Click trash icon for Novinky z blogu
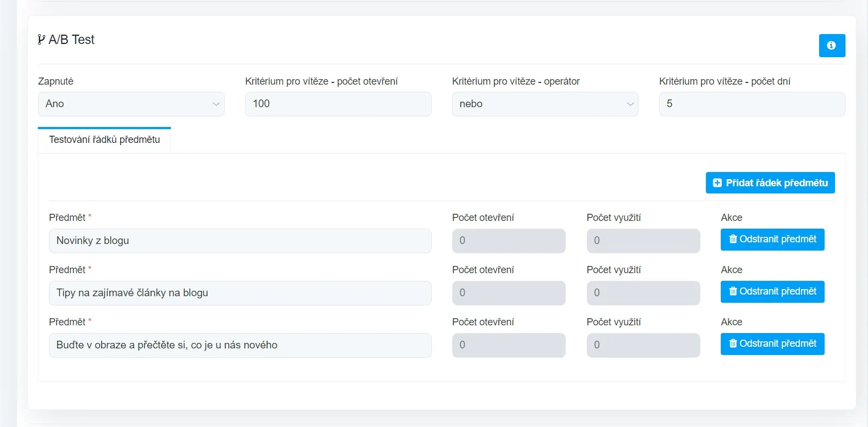 733,239
